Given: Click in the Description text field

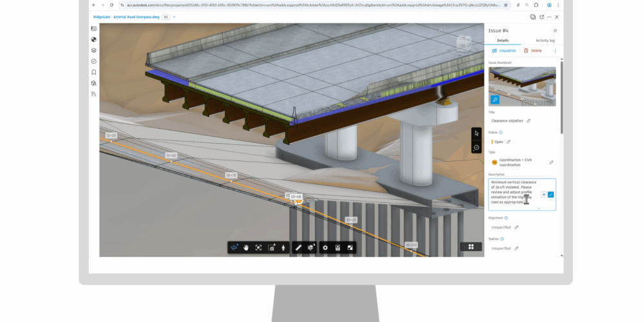Looking at the screenshot, I should click(512, 193).
